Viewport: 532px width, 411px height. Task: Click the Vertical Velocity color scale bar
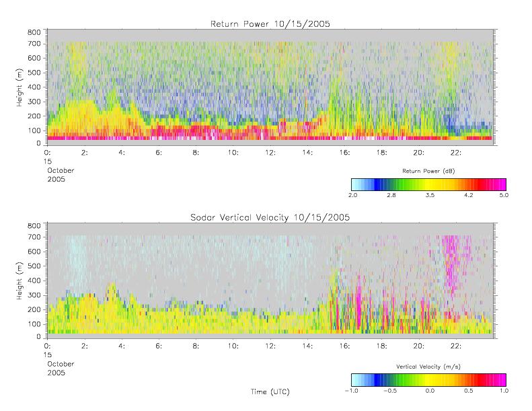coord(428,380)
